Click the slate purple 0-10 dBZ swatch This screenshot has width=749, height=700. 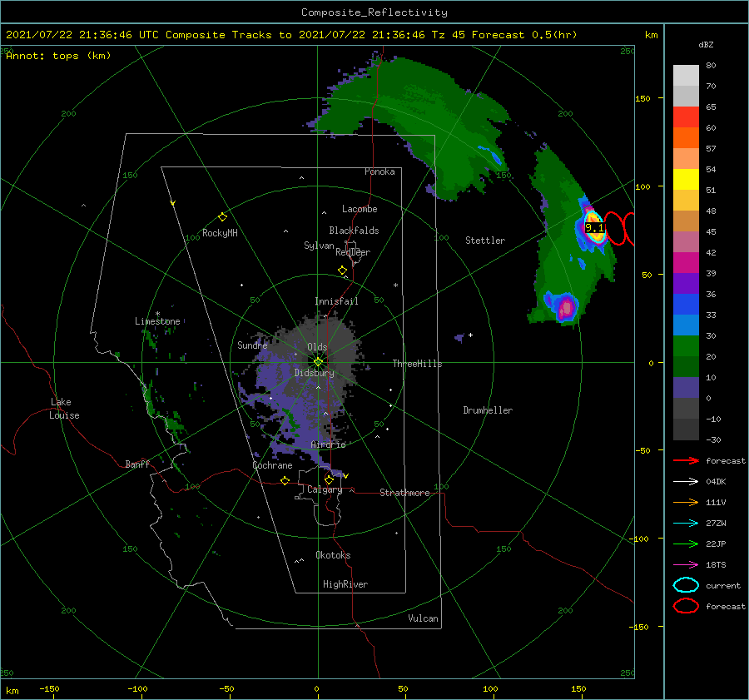tap(686, 388)
